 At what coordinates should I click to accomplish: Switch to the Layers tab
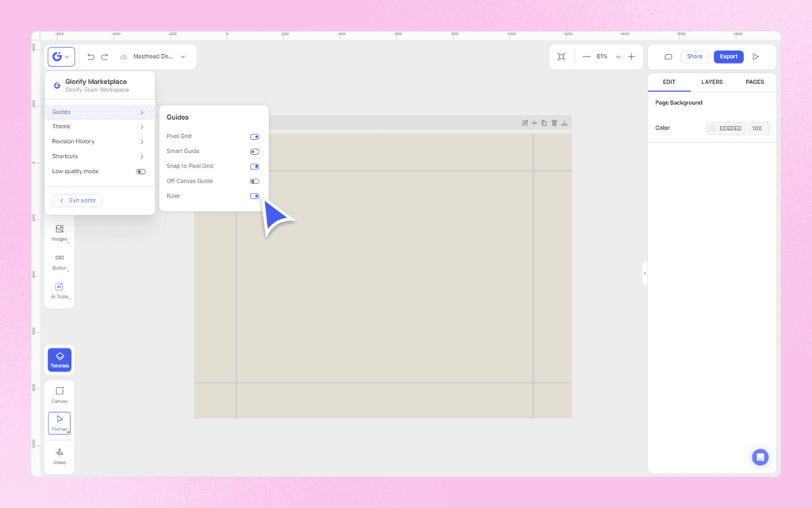click(711, 82)
